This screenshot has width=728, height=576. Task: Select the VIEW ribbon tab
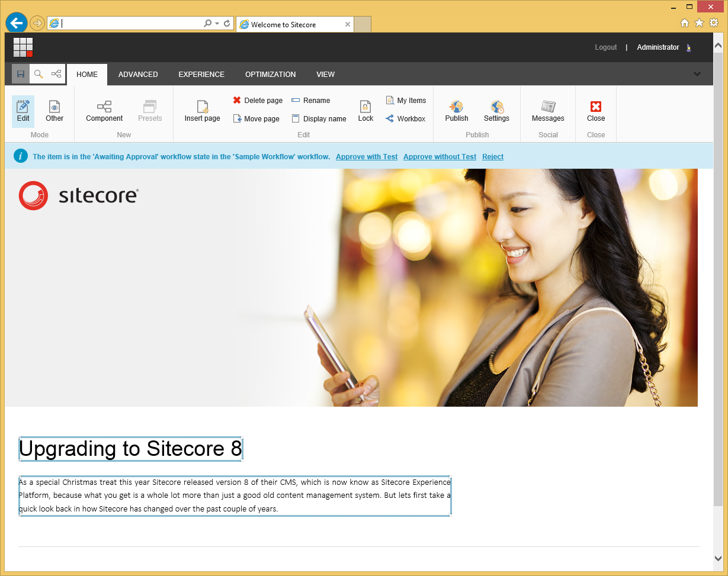pyautogui.click(x=326, y=75)
